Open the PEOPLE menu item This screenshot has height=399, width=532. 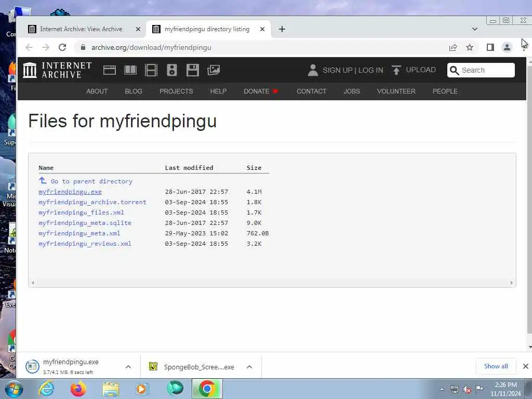[x=445, y=91]
